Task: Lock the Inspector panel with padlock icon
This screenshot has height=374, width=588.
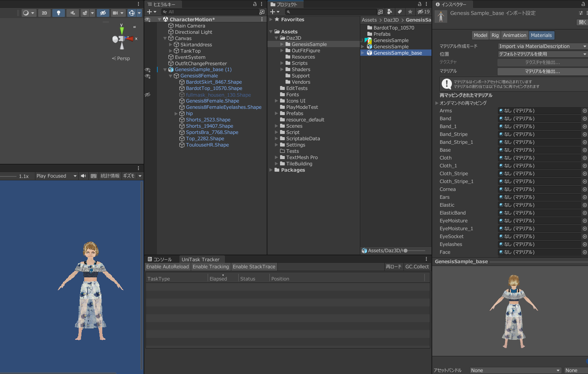Action: (583, 4)
